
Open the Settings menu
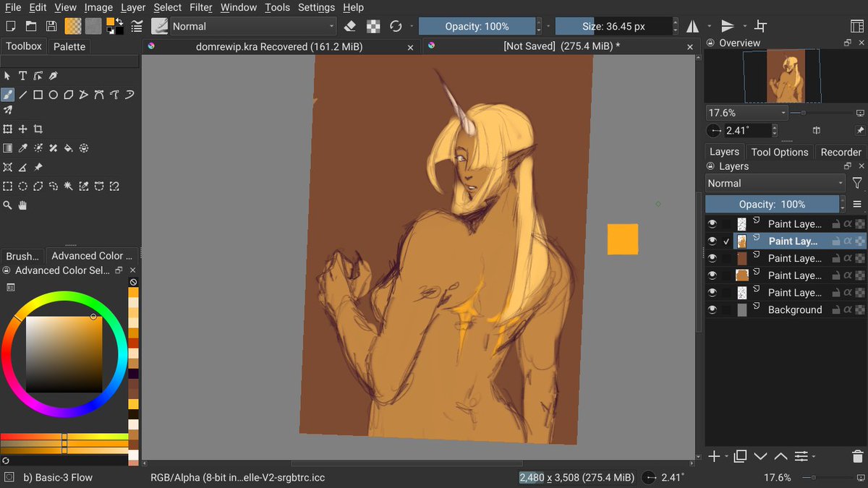tap(316, 7)
